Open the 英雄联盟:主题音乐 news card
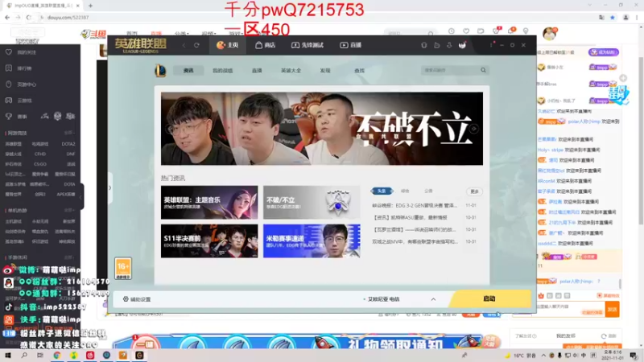The width and height of the screenshot is (644, 362). pos(209,202)
